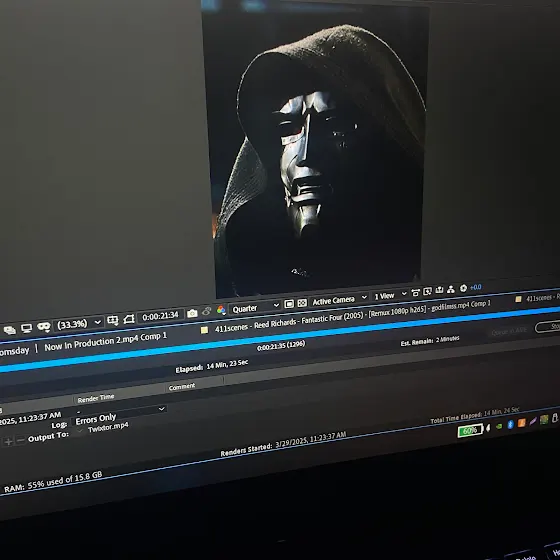The image size is (560, 560).
Task: Click the NVIDIA tray icon
Action: coord(499,426)
